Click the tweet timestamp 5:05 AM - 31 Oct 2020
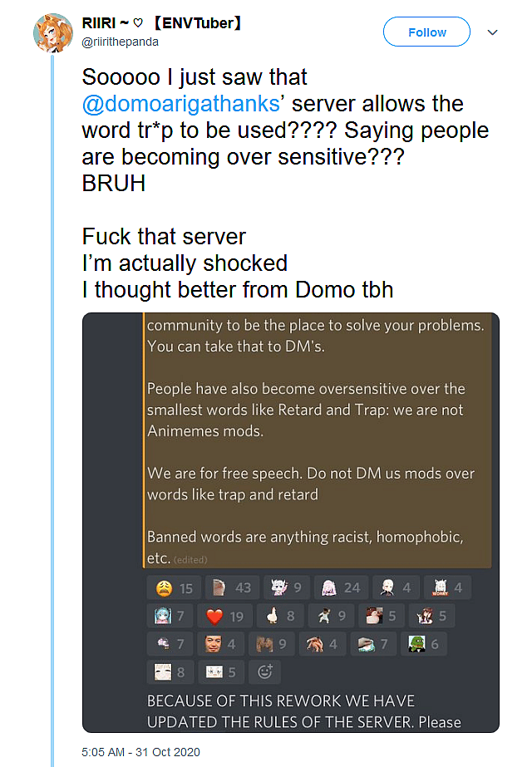Screen dimensions: 532x767 [x=140, y=752]
